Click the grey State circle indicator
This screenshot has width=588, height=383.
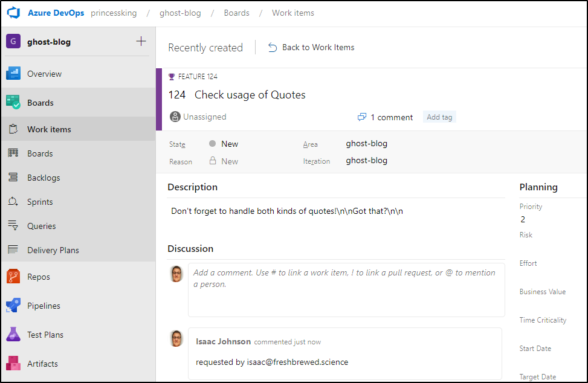212,144
